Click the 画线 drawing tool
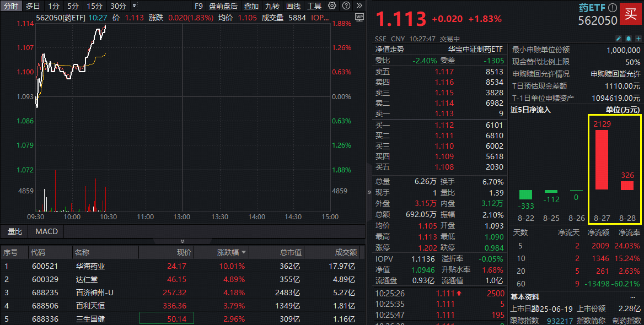This screenshot has width=644, height=325. click(x=294, y=6)
